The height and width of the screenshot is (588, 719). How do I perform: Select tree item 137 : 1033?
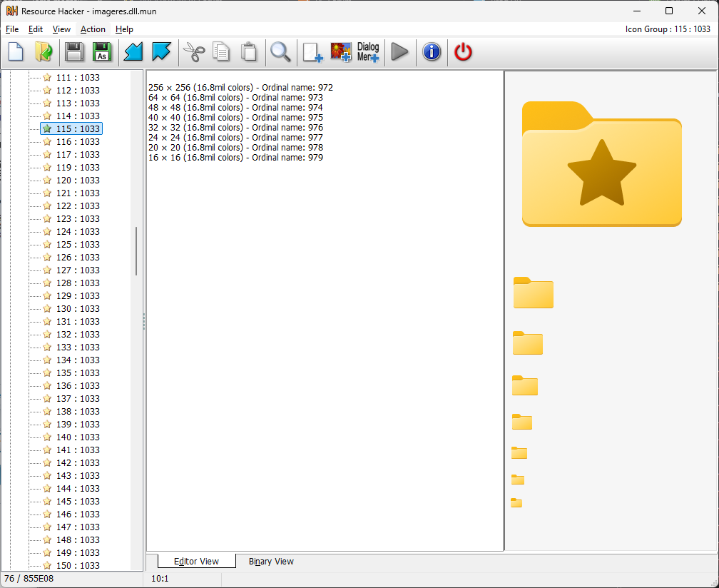click(x=78, y=399)
